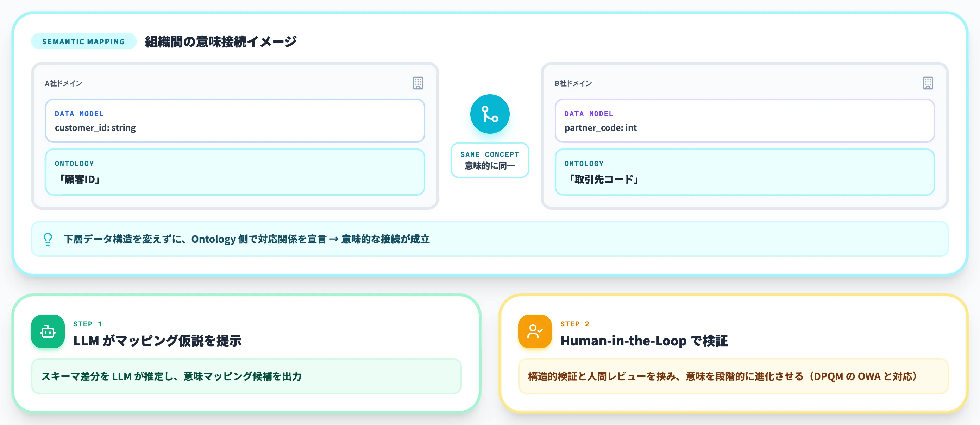Click the B社ドメイン label
Image resolution: width=980 pixels, height=425 pixels.
point(573,83)
